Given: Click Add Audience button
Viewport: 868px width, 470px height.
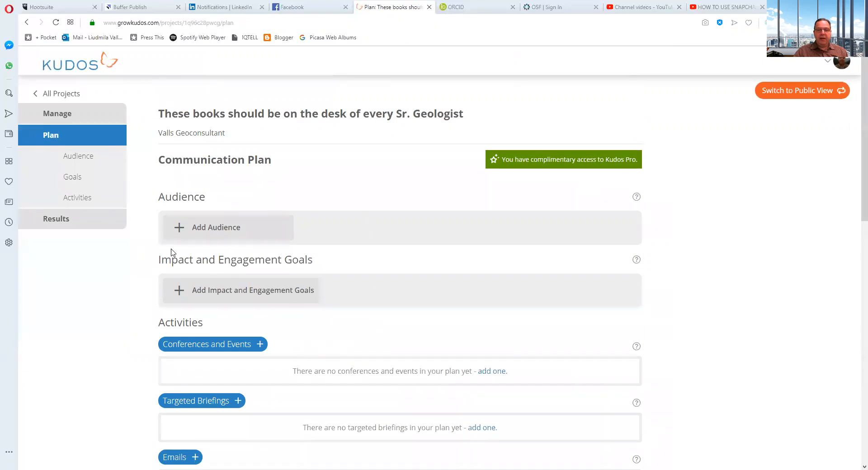Looking at the screenshot, I should [228, 227].
